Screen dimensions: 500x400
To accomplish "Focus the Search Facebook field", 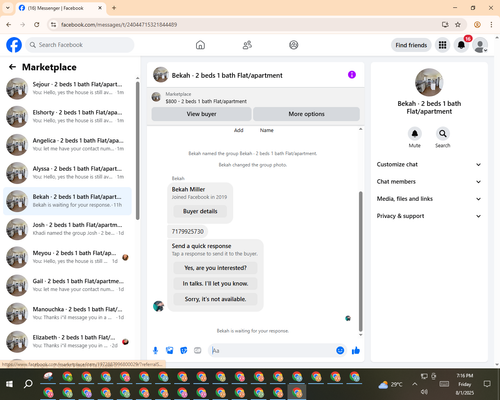I will click(x=80, y=45).
